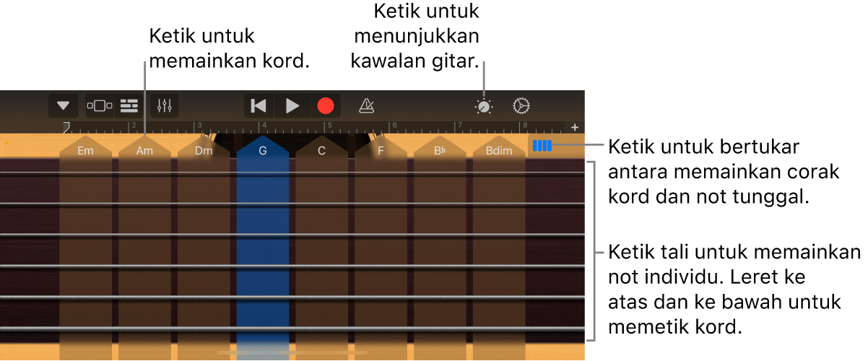
Task: Open the navigation menu triangle button
Action: coord(64,106)
